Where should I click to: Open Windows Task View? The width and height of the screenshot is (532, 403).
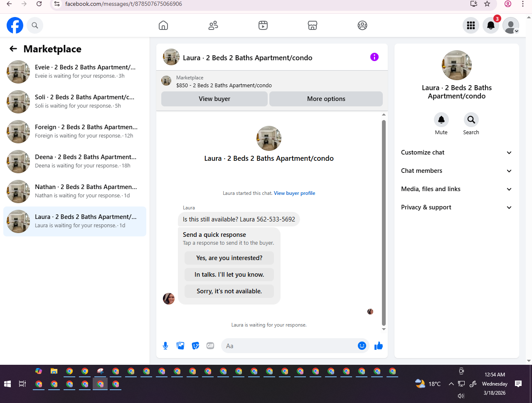(22, 384)
